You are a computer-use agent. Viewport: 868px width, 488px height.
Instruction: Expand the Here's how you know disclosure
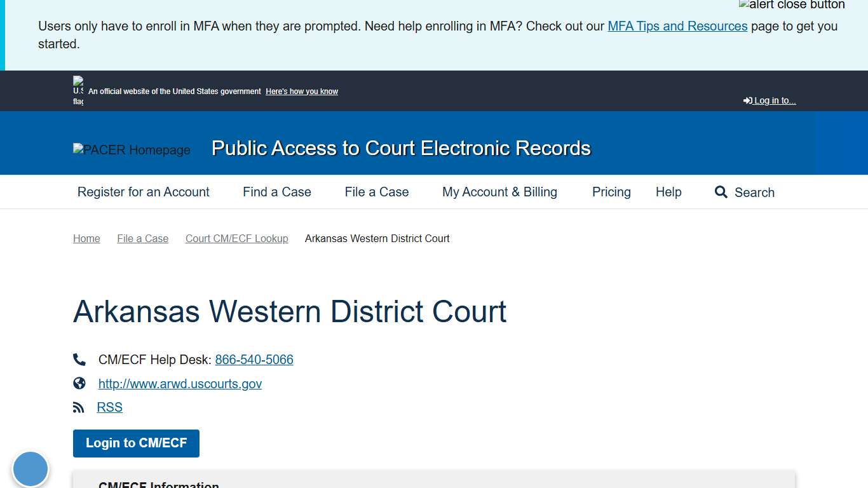pyautogui.click(x=301, y=91)
